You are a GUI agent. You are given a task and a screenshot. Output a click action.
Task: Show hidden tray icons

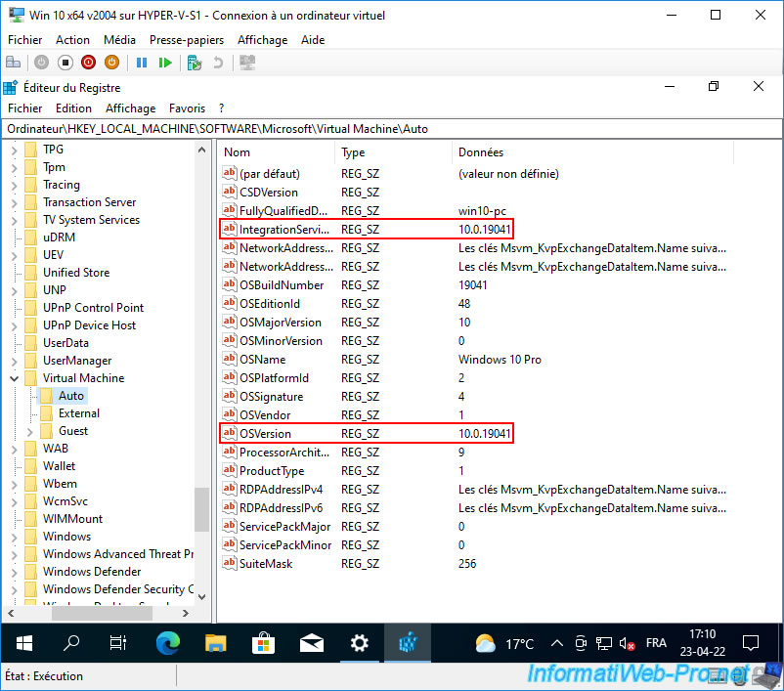click(556, 643)
